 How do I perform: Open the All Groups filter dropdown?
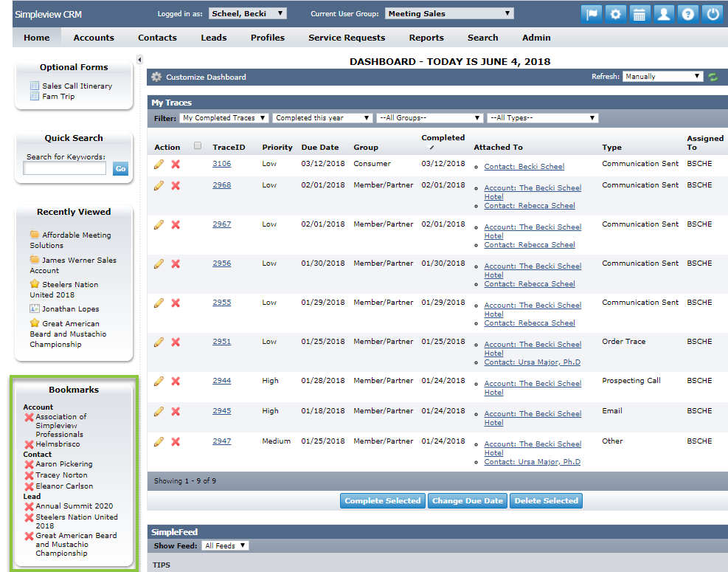pos(429,118)
